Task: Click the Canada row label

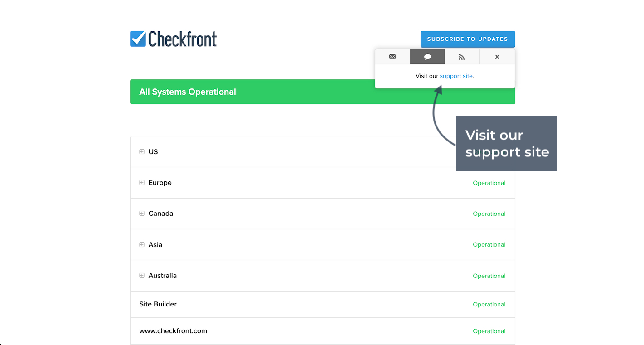Action: [x=161, y=214]
